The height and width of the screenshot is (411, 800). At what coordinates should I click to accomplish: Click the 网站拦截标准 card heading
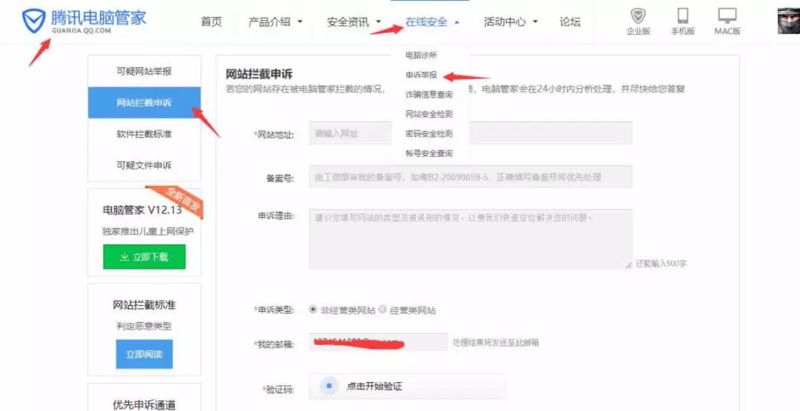(x=144, y=305)
